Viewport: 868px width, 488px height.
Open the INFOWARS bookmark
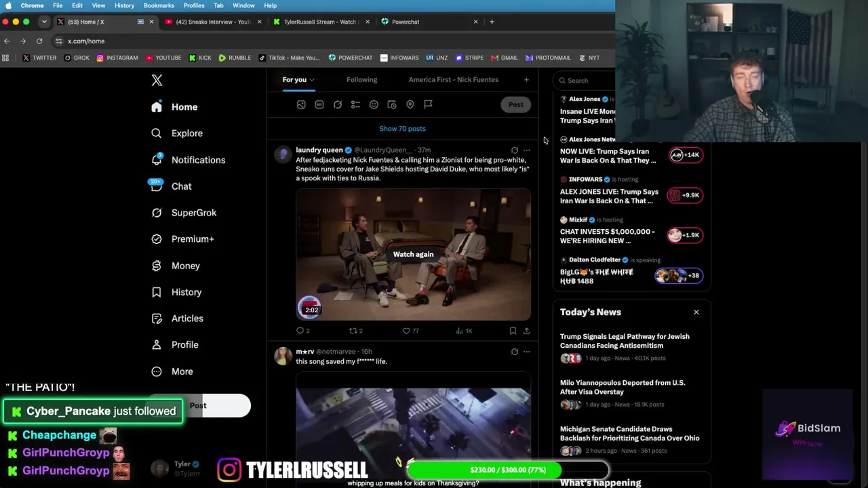399,58
